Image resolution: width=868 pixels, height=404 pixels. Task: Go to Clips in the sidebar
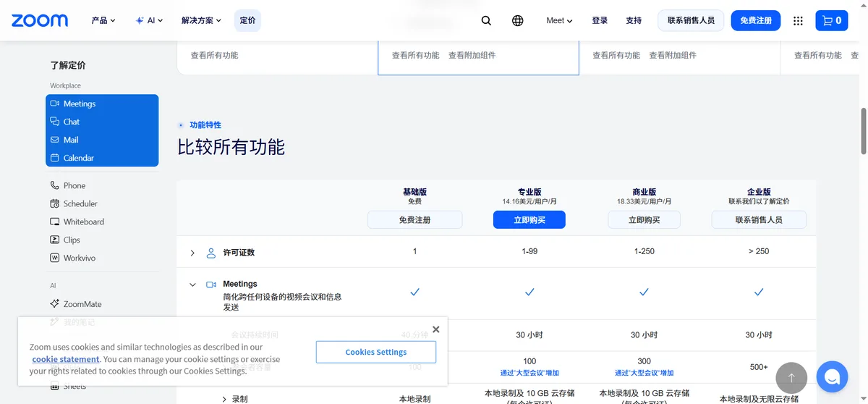pos(72,240)
